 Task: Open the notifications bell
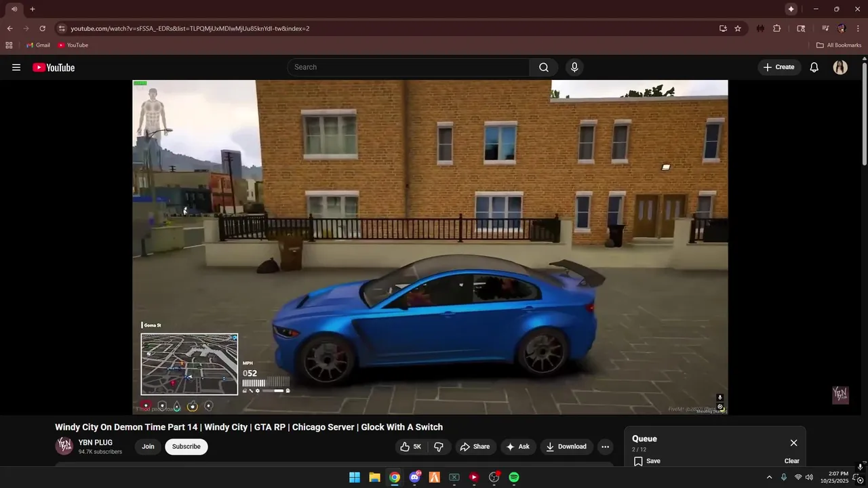(814, 67)
